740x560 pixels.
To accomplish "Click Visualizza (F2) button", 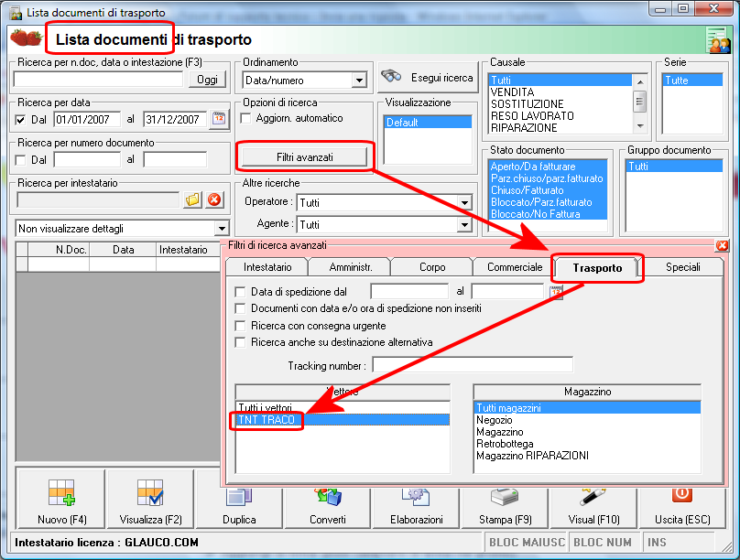I will [x=150, y=500].
